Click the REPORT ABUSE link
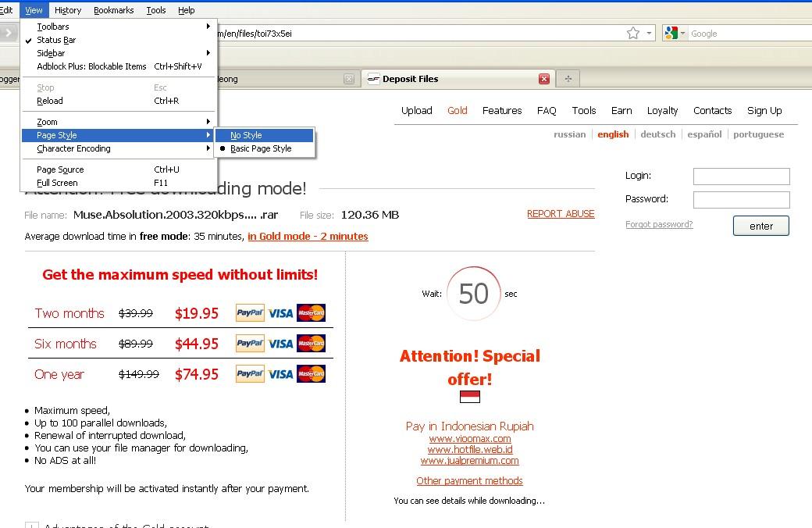This screenshot has height=528, width=812. [561, 214]
